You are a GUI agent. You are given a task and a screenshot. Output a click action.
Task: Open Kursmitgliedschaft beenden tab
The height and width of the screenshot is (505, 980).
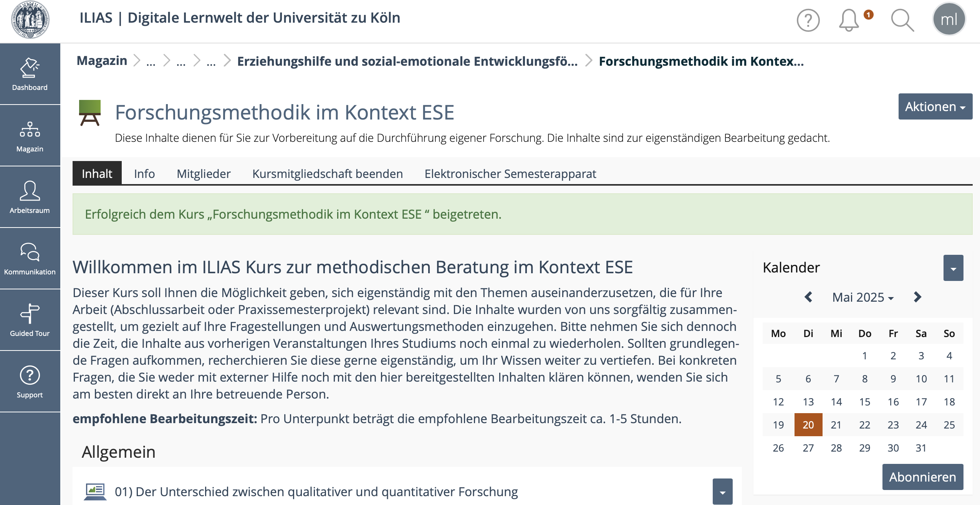[328, 174]
